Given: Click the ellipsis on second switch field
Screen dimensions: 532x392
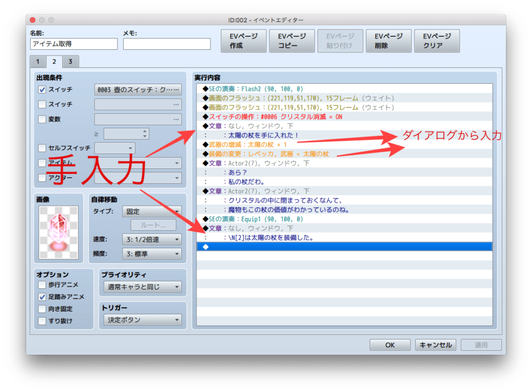Looking at the screenshot, I should (176, 104).
